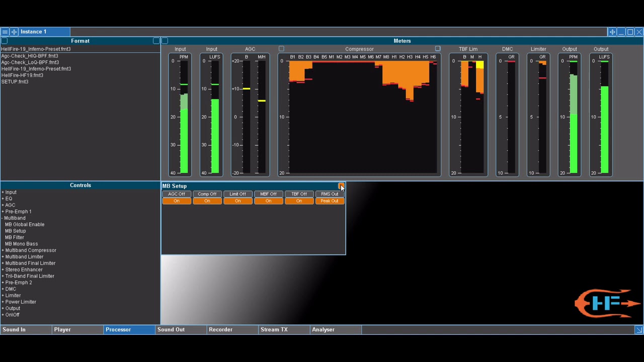
Task: Switch AGC Off in MB Setup
Action: pos(177,194)
